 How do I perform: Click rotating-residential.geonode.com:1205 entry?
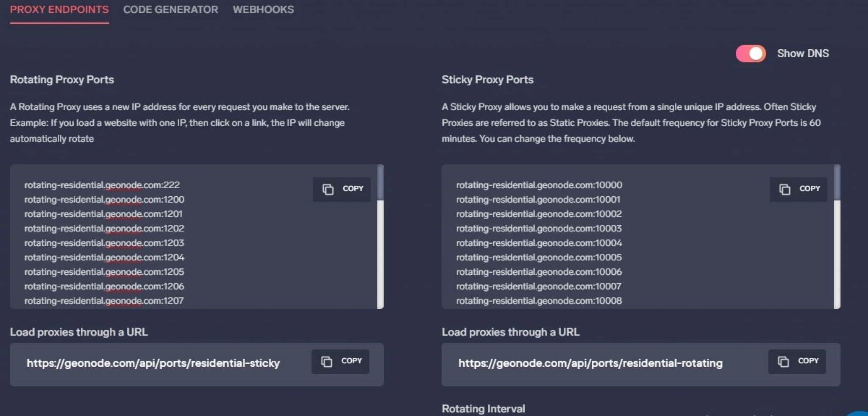104,271
